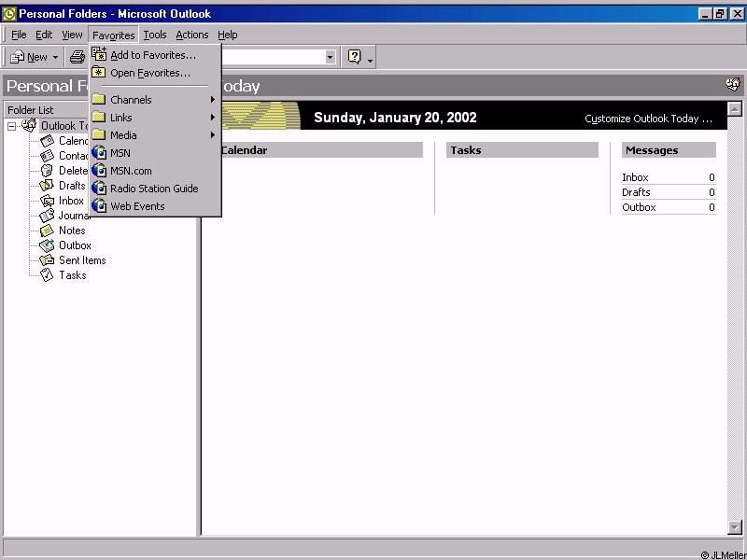The width and height of the screenshot is (747, 560).
Task: Close the open Favorites menu
Action: tap(113, 35)
